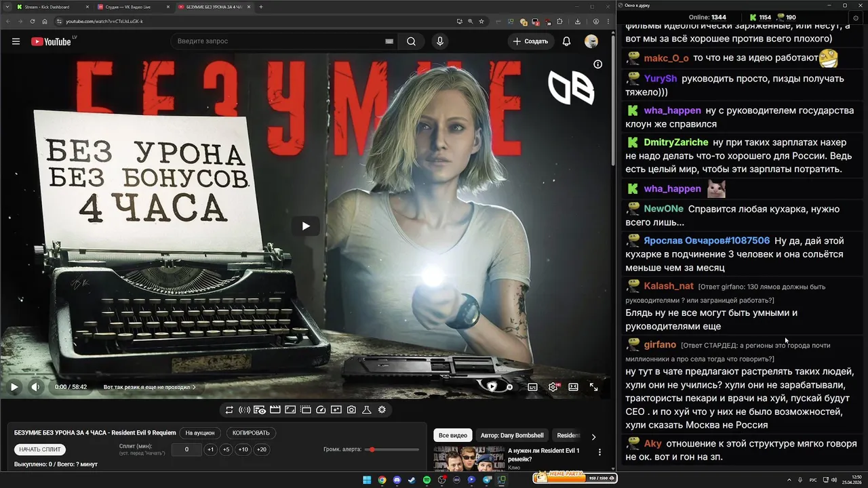Click the clapperboard icon under the video
The height and width of the screenshot is (488, 868).
275,409
